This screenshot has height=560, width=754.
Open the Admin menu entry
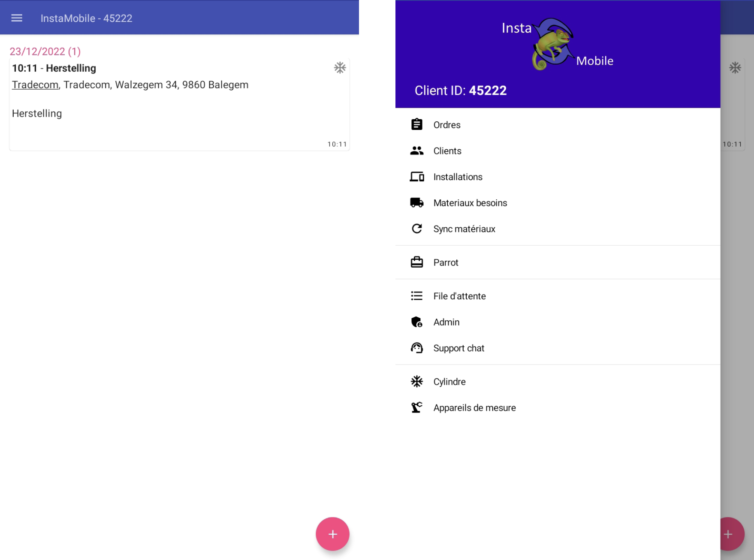(x=558, y=322)
